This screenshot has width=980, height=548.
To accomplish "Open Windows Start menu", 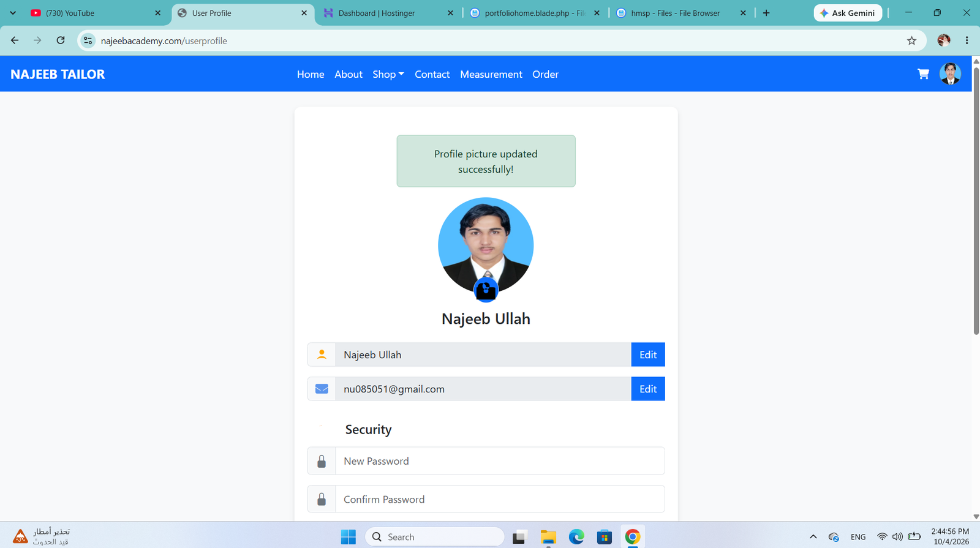I will pos(349,537).
